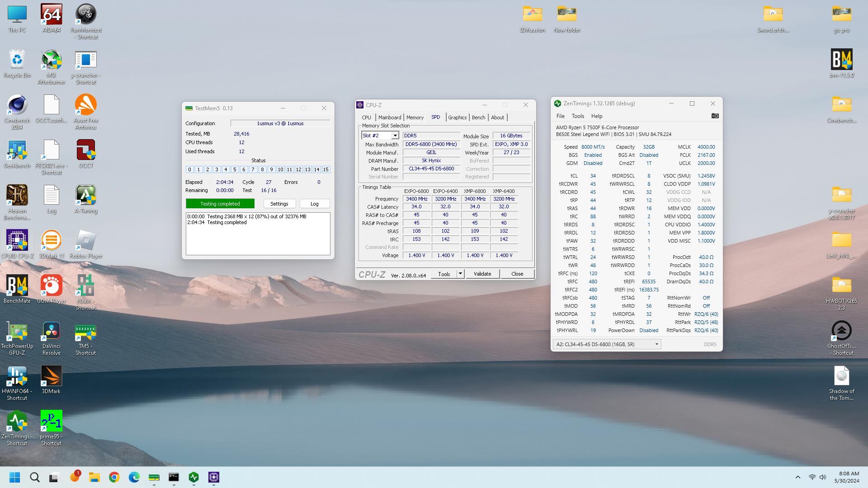
Task: Expand the ZenTimings memory module selector dropdown
Action: tap(656, 344)
